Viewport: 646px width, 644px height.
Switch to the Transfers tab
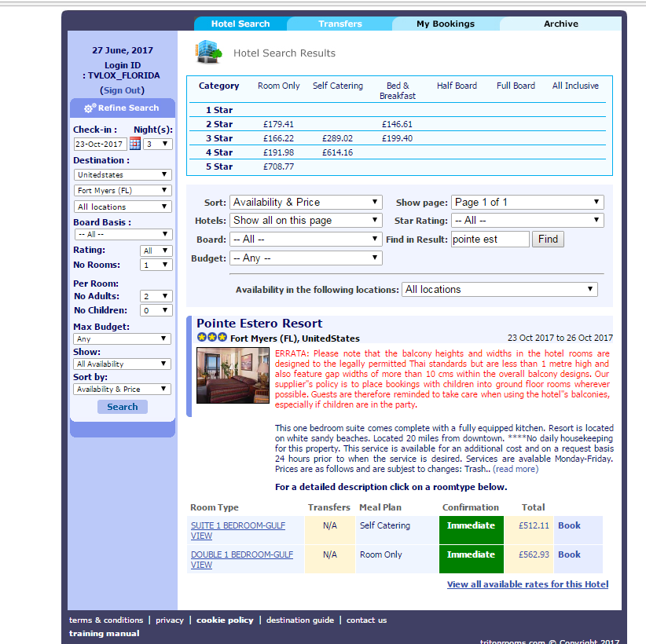pos(340,24)
